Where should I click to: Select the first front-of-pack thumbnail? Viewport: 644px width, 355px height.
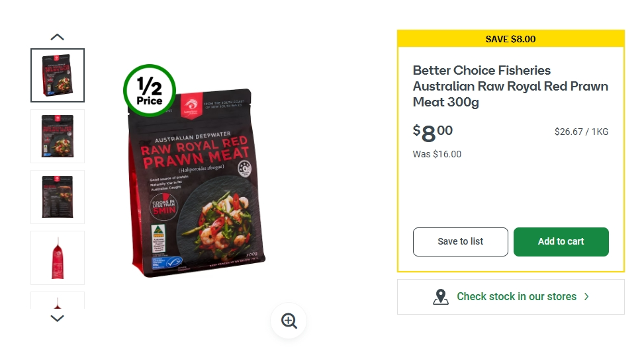pyautogui.click(x=58, y=75)
